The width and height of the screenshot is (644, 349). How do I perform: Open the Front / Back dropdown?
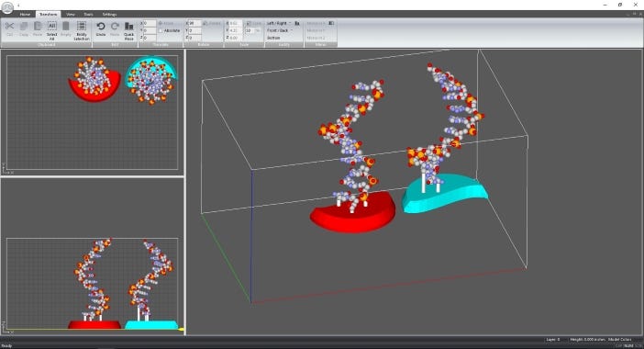pos(280,30)
